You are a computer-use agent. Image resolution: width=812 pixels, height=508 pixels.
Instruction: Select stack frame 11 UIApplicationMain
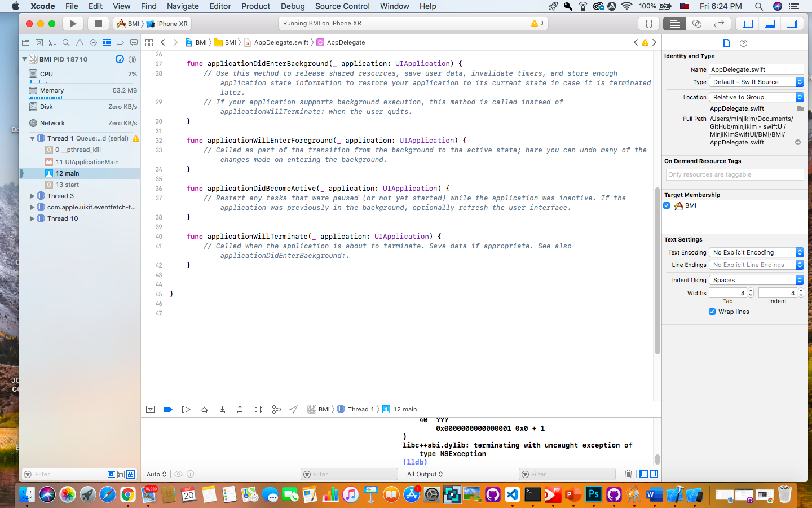click(87, 162)
